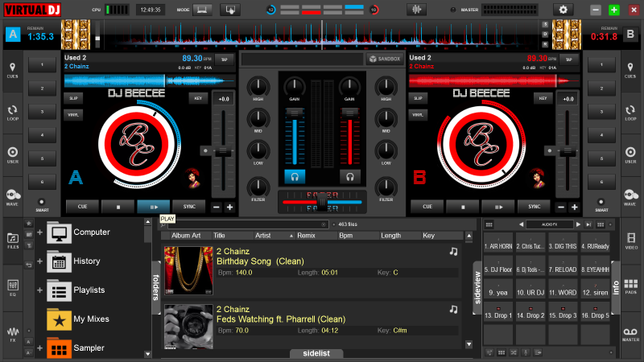Click deck A SYNC button
The width and height of the screenshot is (644, 362).
(x=189, y=207)
